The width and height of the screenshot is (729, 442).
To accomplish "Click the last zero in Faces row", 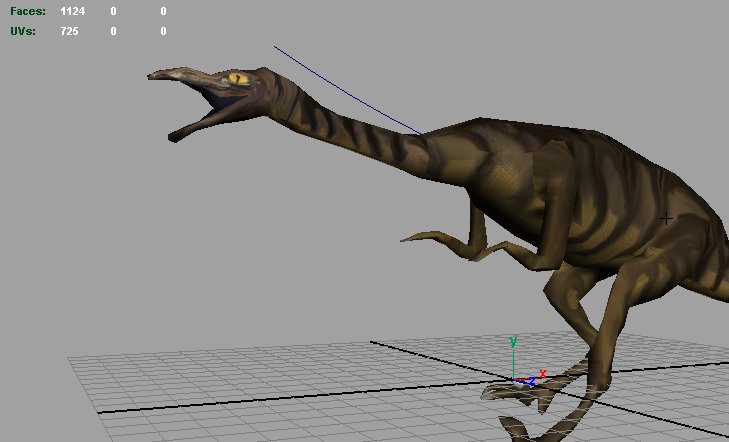I will pos(163,11).
